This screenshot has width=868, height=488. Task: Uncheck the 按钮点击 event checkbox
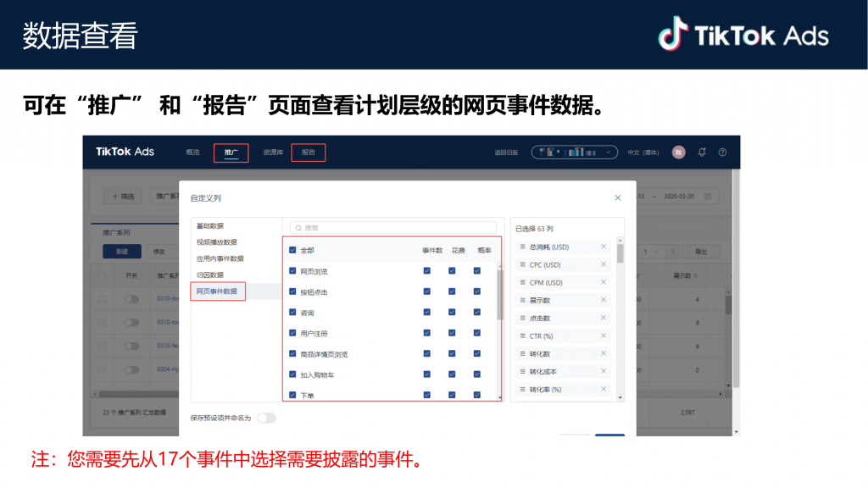point(292,291)
